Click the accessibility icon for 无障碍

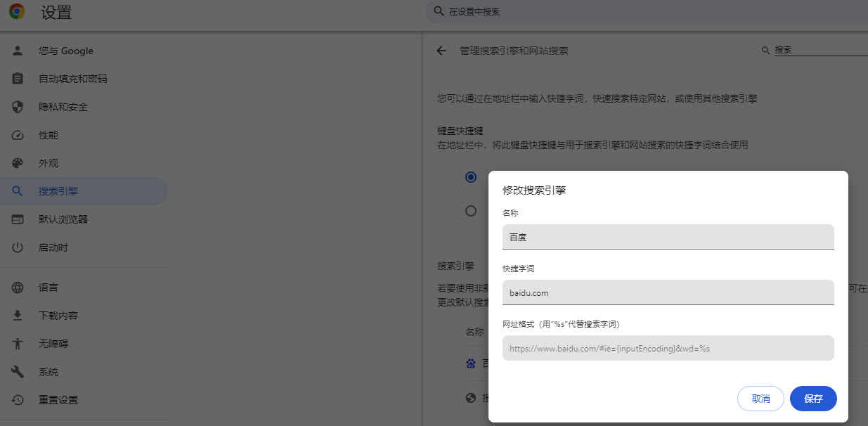coord(18,344)
